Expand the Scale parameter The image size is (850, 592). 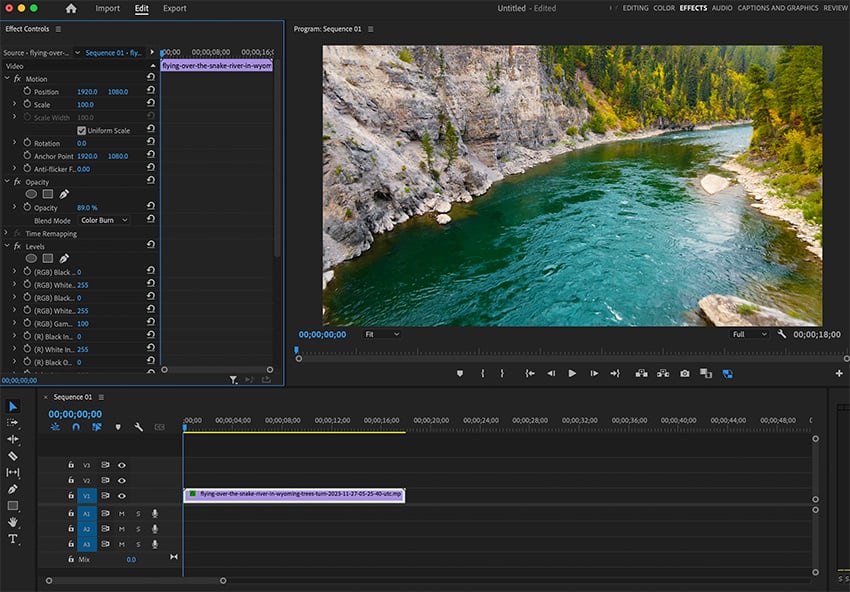[15, 104]
